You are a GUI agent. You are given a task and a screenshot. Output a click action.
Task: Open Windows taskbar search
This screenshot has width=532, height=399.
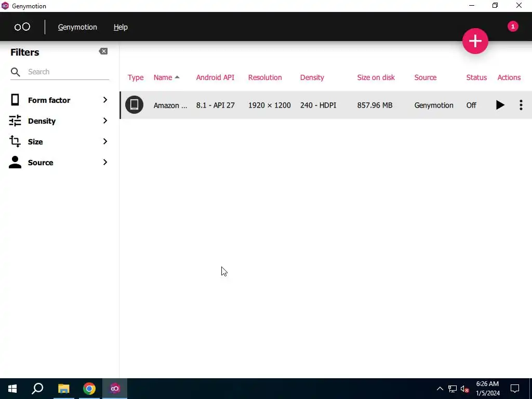click(37, 389)
